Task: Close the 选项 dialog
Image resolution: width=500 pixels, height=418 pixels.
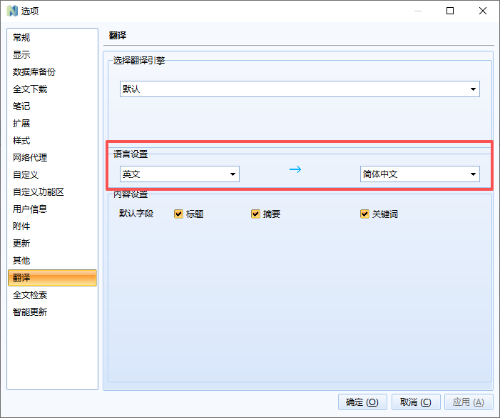Action: click(483, 11)
